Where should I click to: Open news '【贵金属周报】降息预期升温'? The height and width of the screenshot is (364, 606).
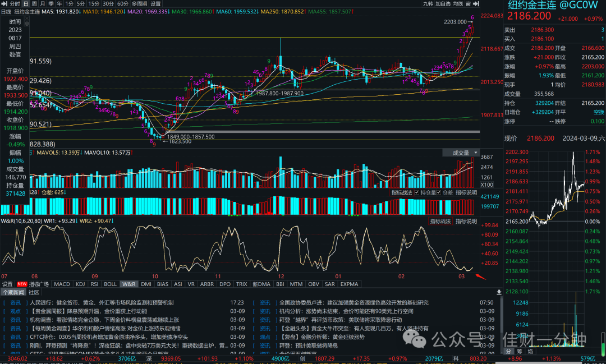click(x=89, y=311)
